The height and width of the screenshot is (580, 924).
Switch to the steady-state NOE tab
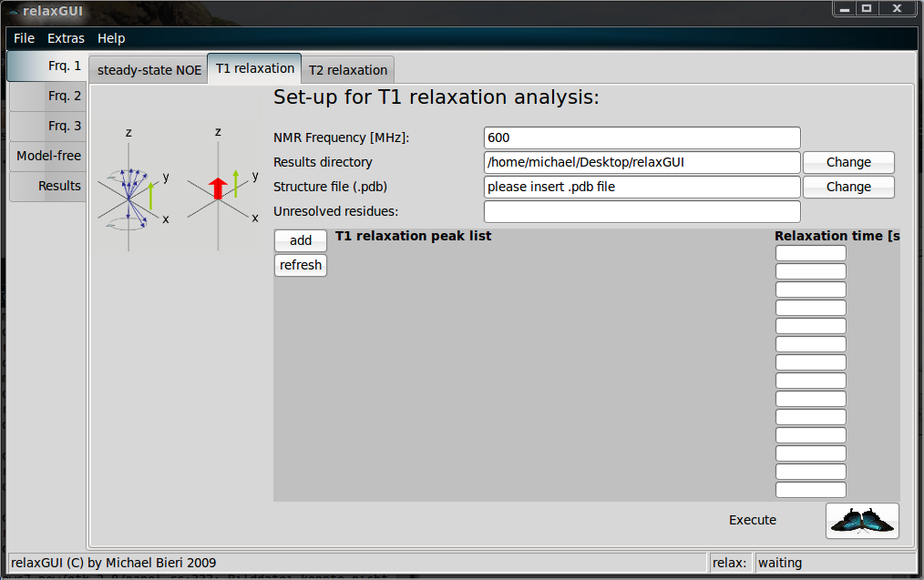pos(149,70)
